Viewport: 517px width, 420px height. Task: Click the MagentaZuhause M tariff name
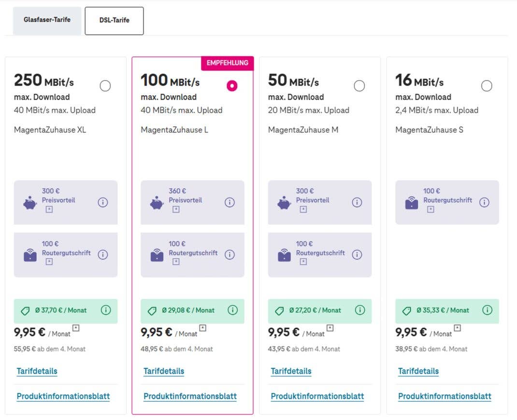(x=303, y=130)
